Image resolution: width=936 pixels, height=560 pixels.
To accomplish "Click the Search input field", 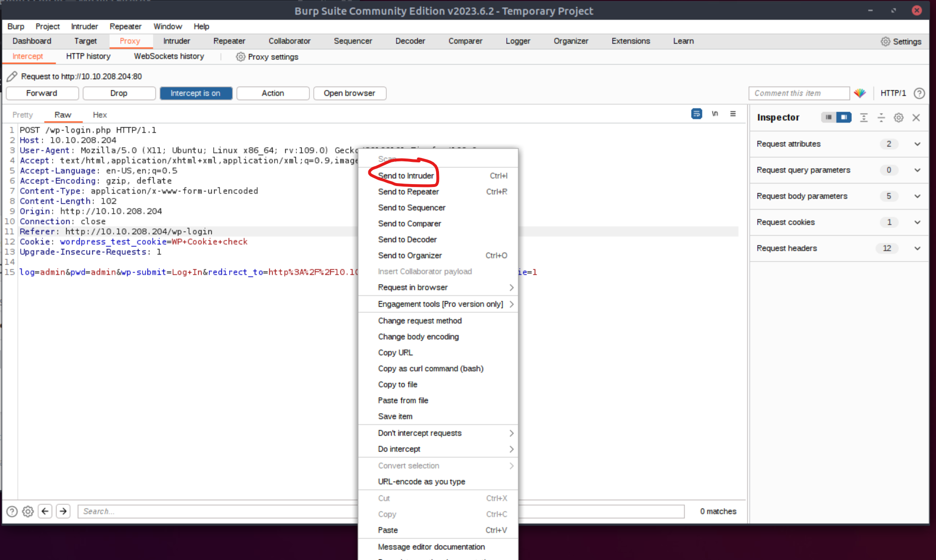I will click(x=381, y=511).
